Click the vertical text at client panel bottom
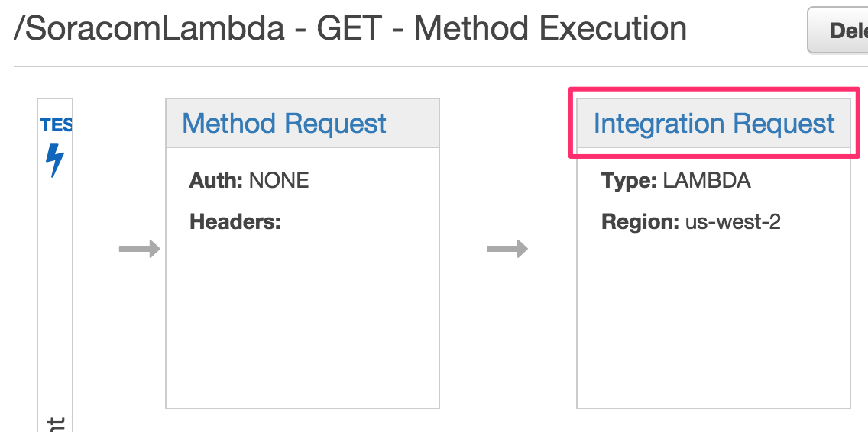This screenshot has width=868, height=432. pyautogui.click(x=56, y=422)
